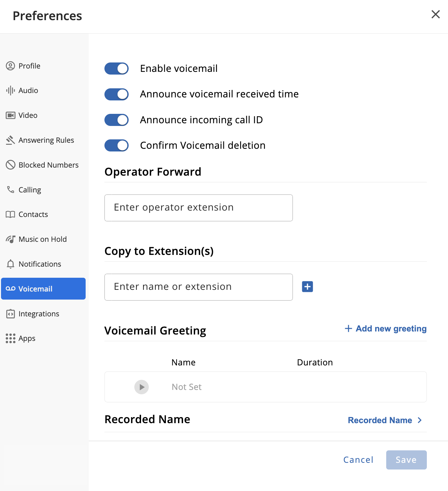
Task: Toggle Announce incoming call ID switch
Action: pyautogui.click(x=117, y=120)
